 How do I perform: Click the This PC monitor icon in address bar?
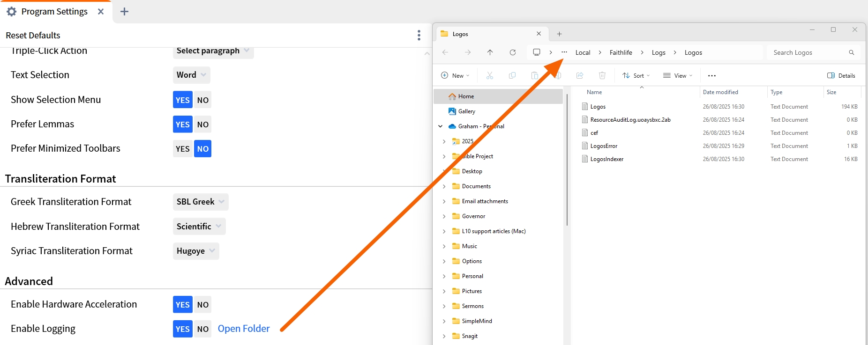[x=537, y=52]
